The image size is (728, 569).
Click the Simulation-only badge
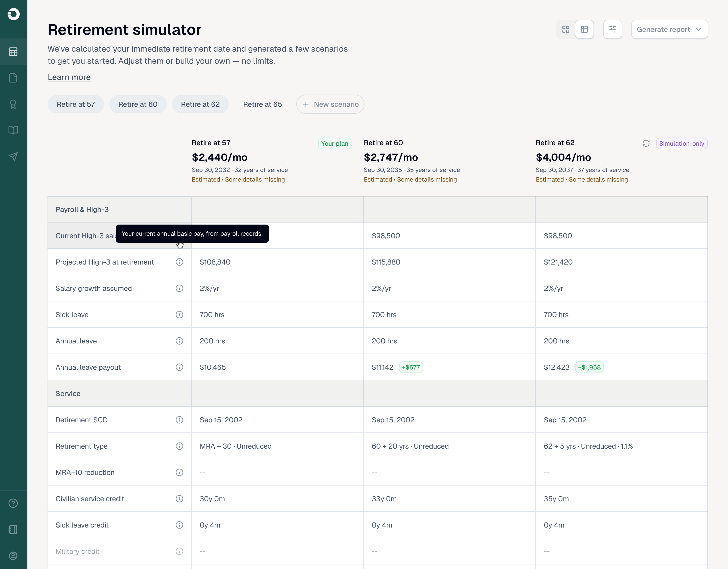[x=682, y=143]
